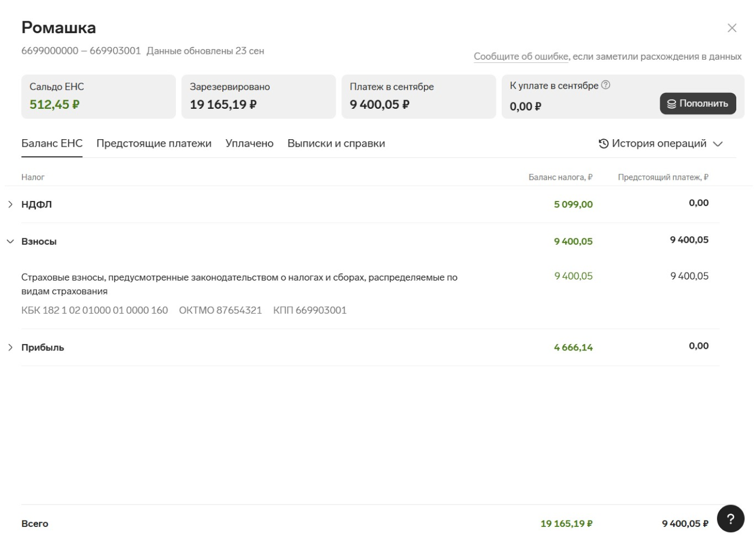Screen dimensions: 756x544
Task: Click the Ромашка title heading
Action: 59,28
